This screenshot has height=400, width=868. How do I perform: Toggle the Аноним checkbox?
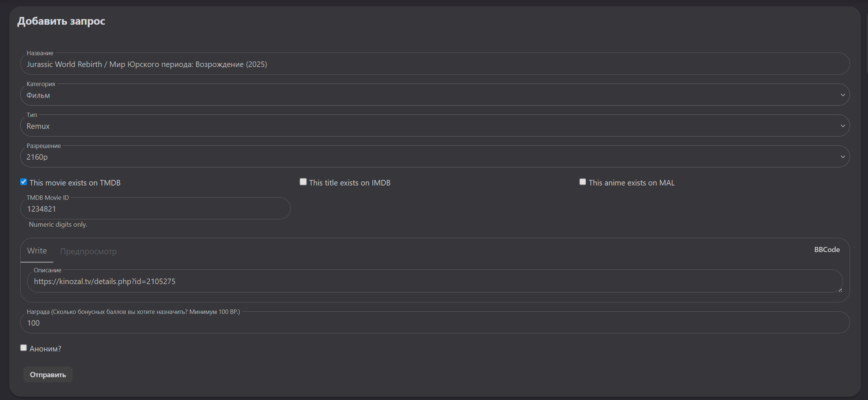pos(24,348)
